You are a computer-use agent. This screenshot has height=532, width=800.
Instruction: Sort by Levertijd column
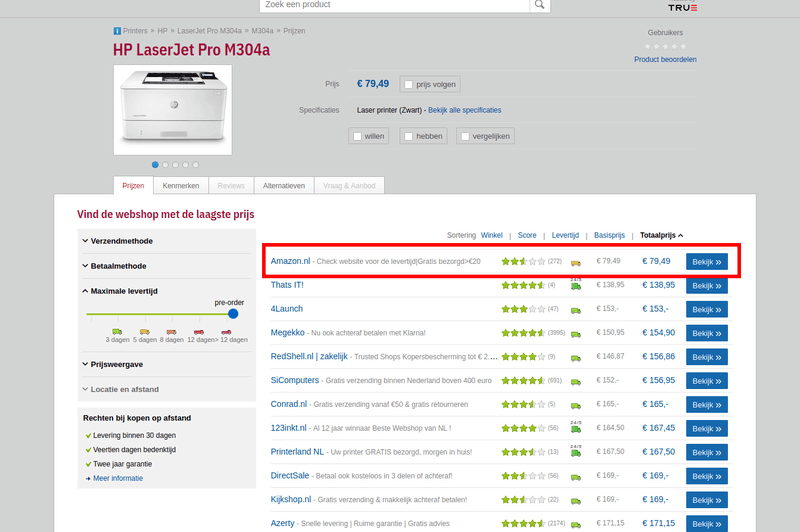coord(565,235)
